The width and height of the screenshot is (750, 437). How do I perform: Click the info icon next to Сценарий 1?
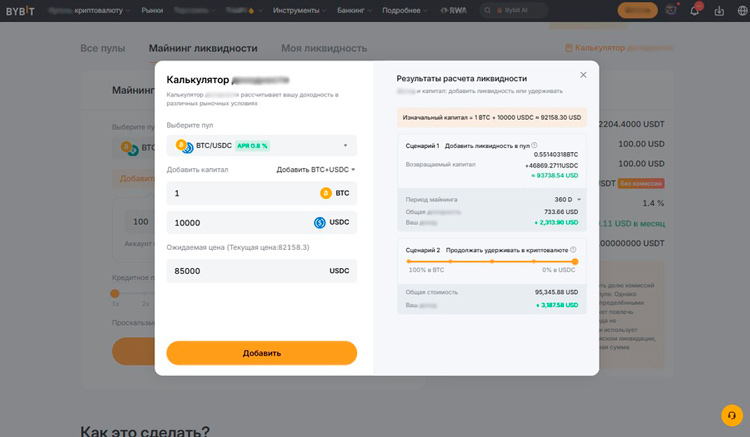tap(534, 145)
